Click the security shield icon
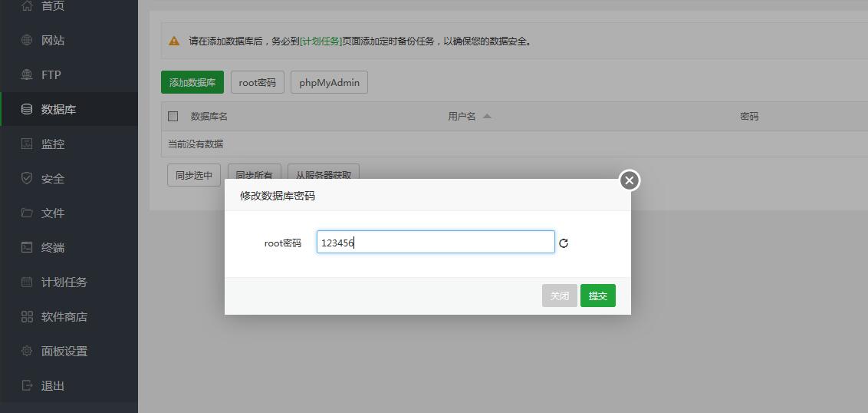 [x=27, y=179]
